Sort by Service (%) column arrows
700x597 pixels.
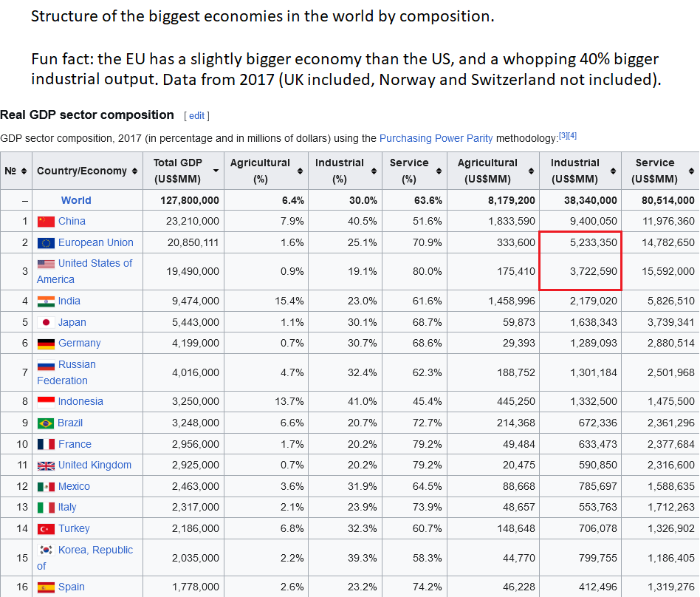[439, 171]
